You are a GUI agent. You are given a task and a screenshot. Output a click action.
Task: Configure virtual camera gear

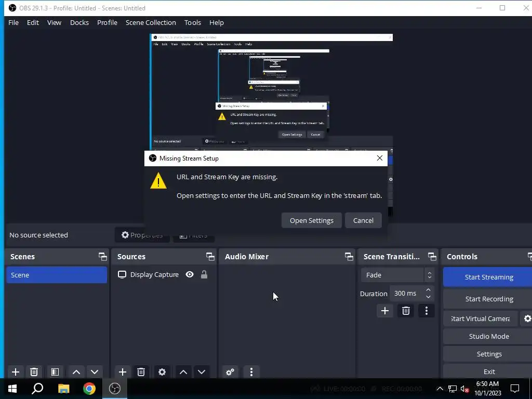pyautogui.click(x=527, y=318)
